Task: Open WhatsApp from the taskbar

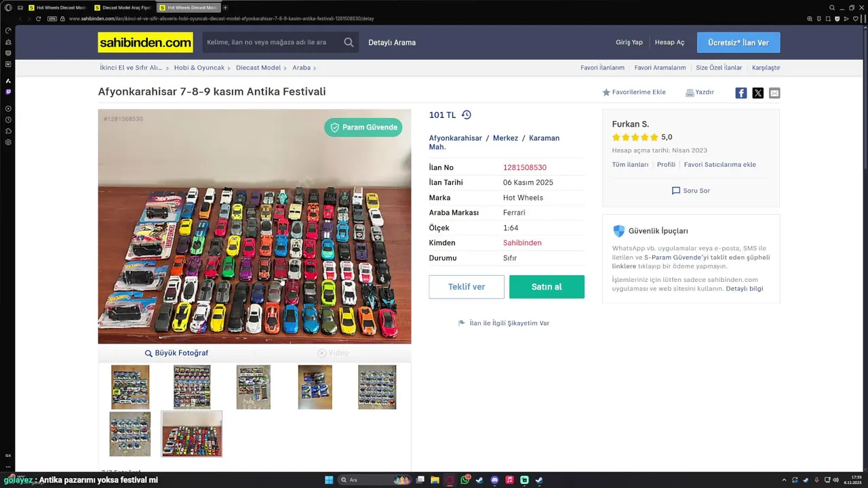Action: pos(465,480)
